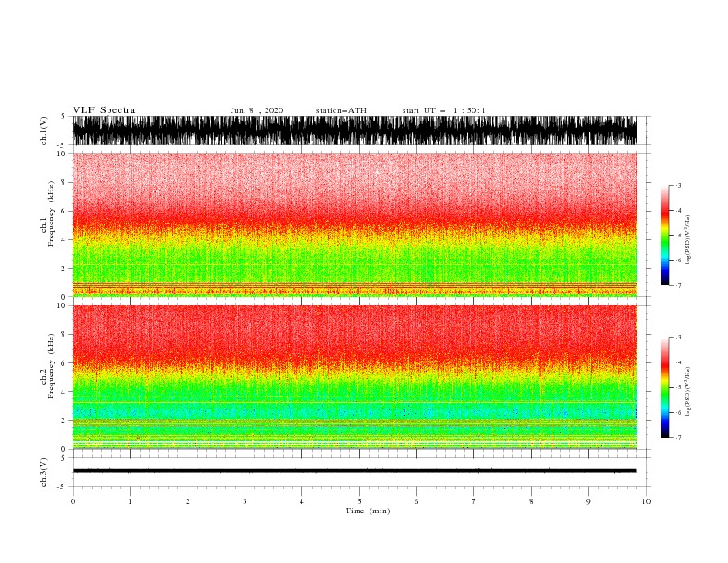
Task: Click the "-7" label on ch.2 colorbar
Action: (x=677, y=437)
